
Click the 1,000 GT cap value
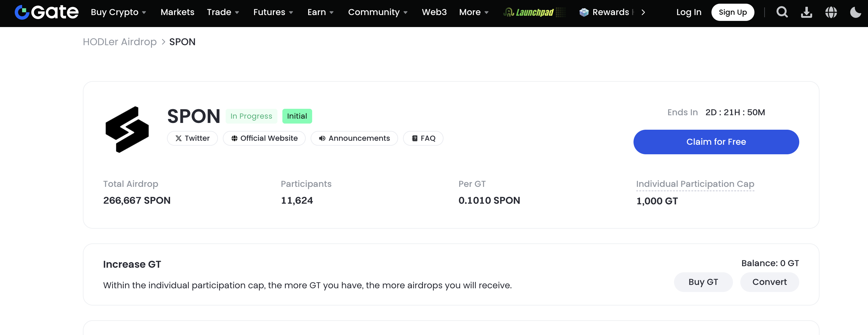[657, 201]
